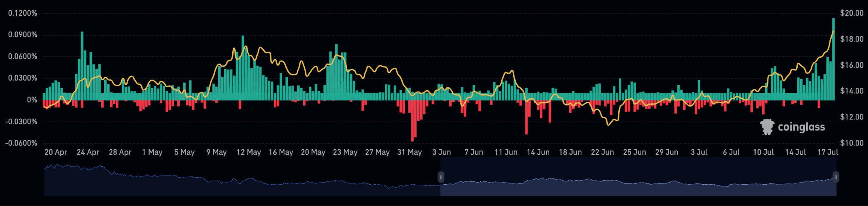
Task: Click the coinglass mascot logo icon
Action: [767, 127]
